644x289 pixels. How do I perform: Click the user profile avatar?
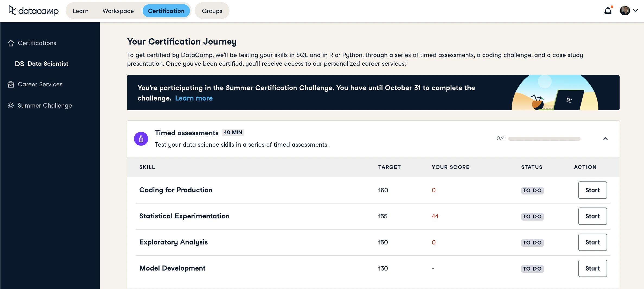(625, 11)
